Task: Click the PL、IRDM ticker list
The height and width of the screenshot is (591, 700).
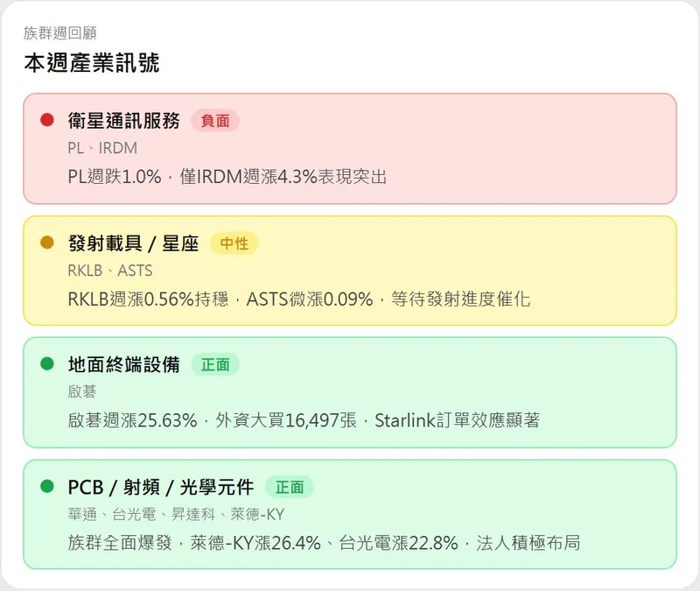Action: (x=102, y=148)
